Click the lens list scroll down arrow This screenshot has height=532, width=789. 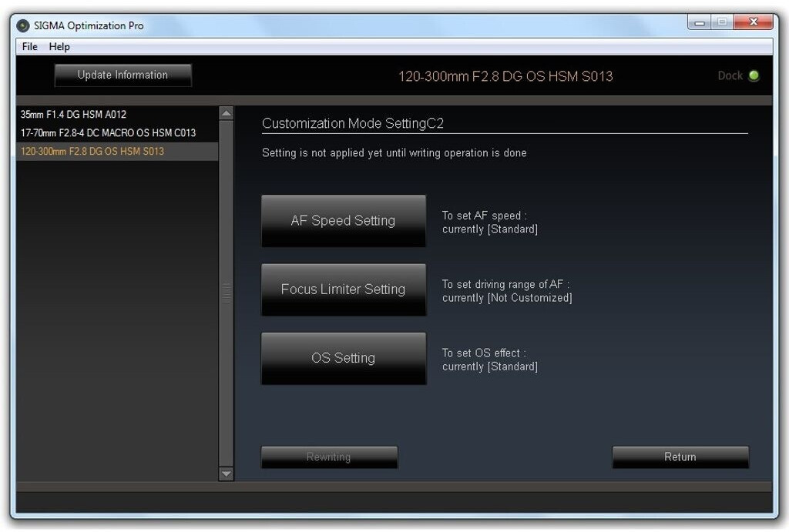(x=226, y=474)
